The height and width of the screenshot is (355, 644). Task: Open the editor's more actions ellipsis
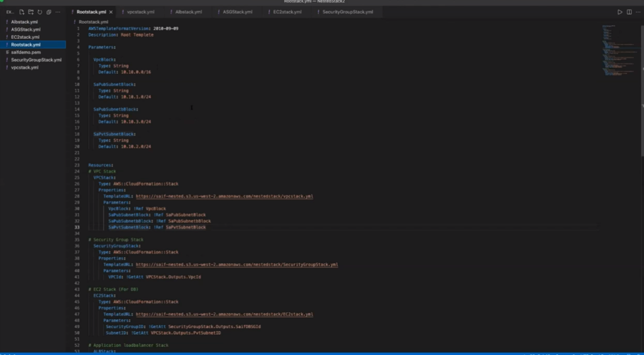(x=637, y=12)
